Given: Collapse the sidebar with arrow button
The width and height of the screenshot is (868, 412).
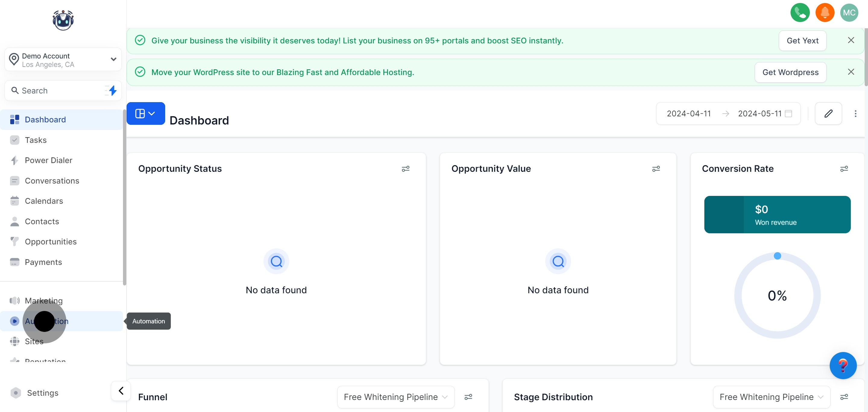Looking at the screenshot, I should point(121,390).
